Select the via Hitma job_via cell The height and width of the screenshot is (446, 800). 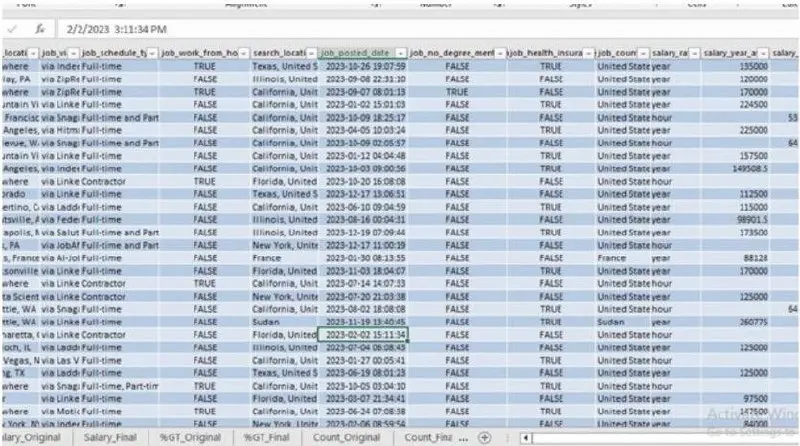60,130
